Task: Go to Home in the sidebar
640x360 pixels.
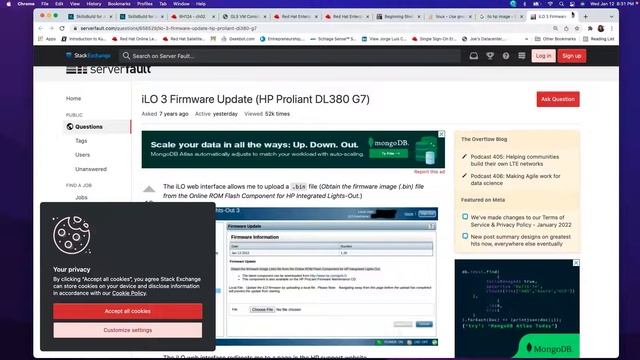Action: pos(73,98)
